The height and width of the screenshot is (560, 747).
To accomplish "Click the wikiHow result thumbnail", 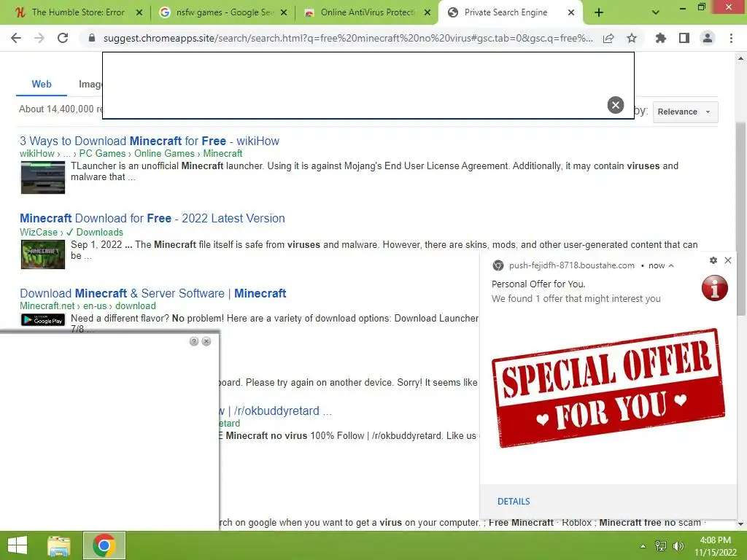I will click(x=43, y=178).
